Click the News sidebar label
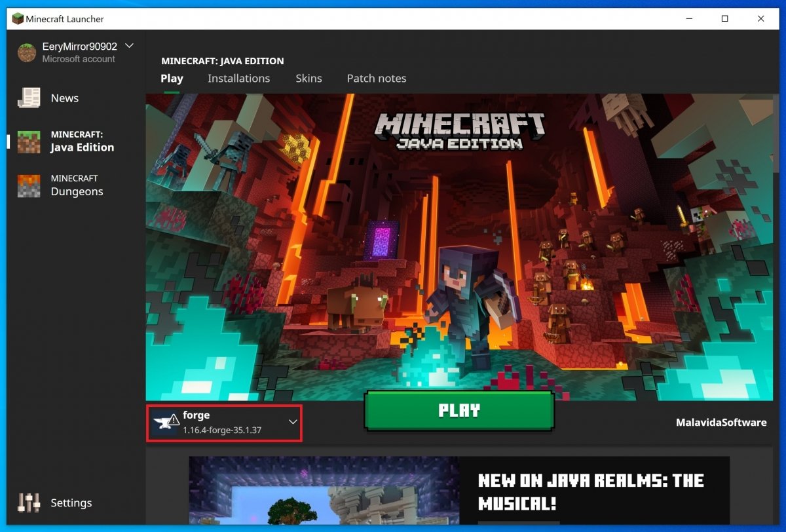786x532 pixels. tap(65, 98)
